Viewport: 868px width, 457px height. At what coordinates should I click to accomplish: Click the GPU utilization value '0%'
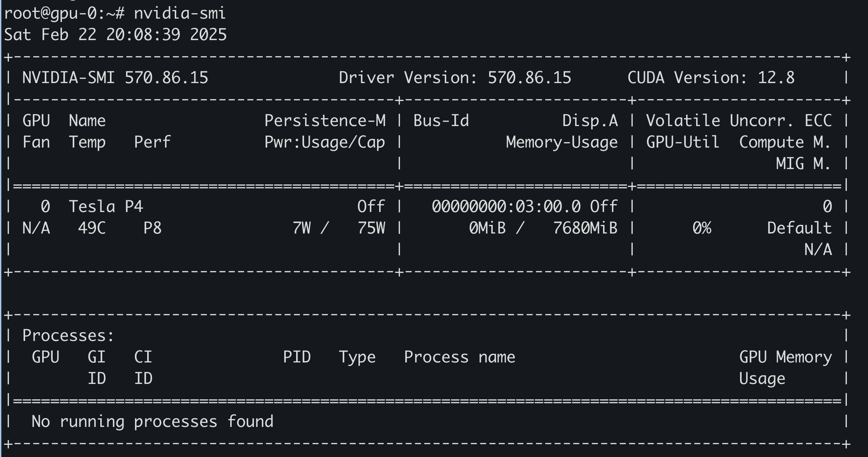click(x=701, y=228)
